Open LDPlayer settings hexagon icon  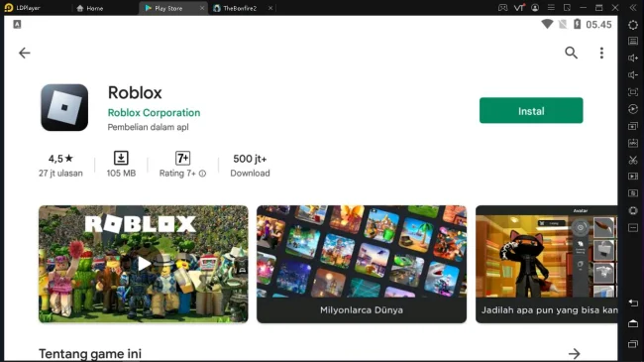point(633,25)
